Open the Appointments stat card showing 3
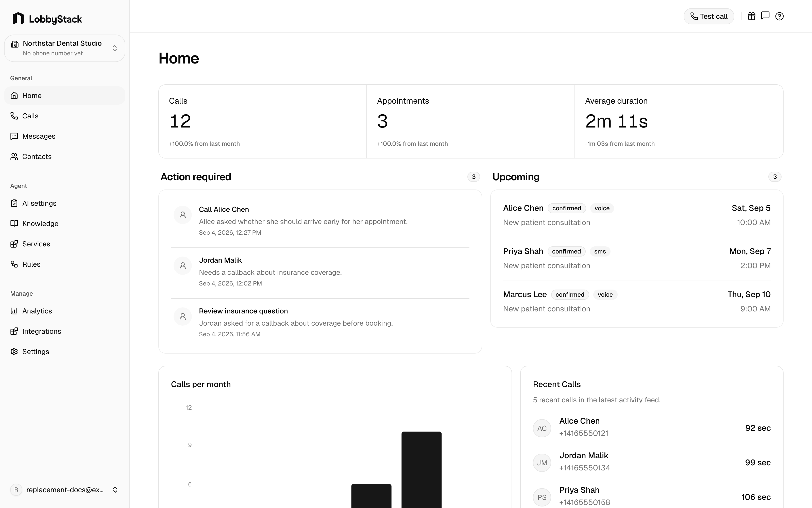Screen dimensions: 812x508 [470, 121]
